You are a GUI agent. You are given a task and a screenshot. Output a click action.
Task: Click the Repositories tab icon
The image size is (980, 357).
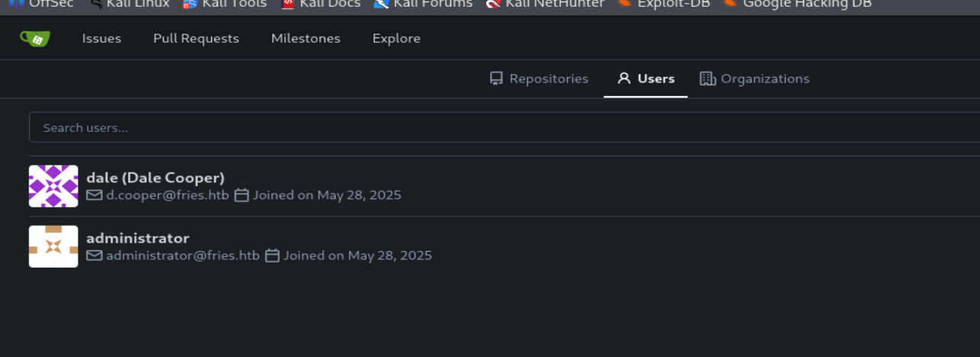(x=496, y=79)
